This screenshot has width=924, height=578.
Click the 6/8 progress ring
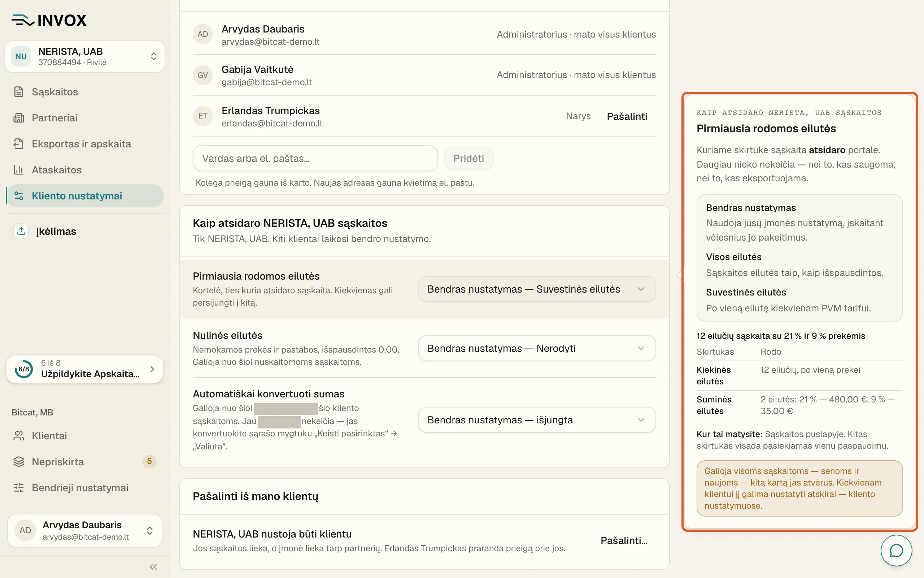point(24,369)
